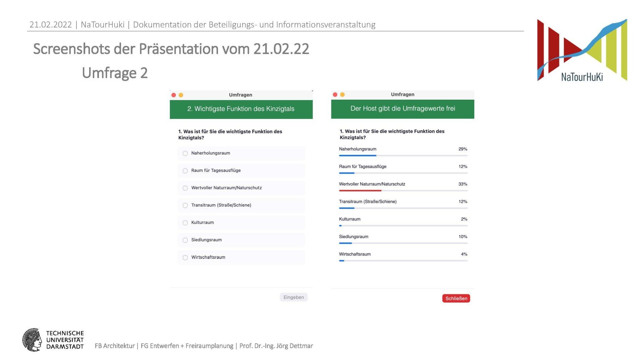Click the Technische Universität Darmstadt logo
Image resolution: width=644 pixels, height=362 pixels.
(53, 340)
